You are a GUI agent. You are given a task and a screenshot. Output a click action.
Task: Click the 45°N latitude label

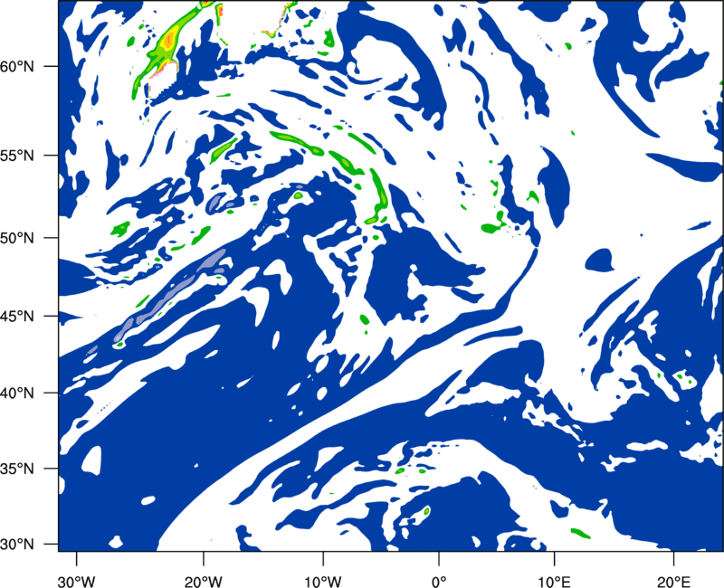17,316
